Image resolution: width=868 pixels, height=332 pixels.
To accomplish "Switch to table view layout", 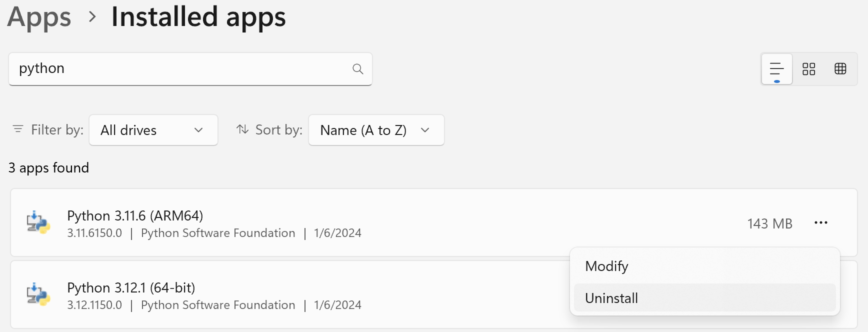I will pyautogui.click(x=840, y=69).
